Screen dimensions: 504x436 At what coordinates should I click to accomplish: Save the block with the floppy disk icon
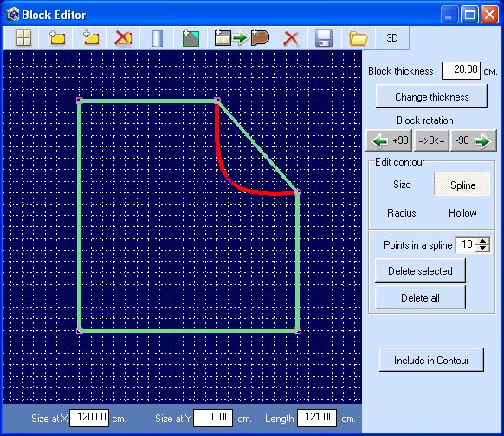pos(324,38)
